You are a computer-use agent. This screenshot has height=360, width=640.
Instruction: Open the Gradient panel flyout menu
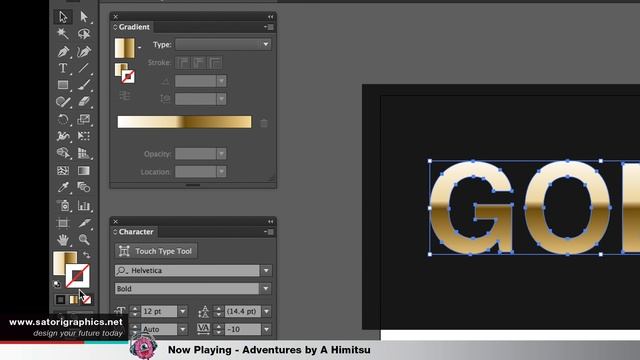pyautogui.click(x=269, y=27)
